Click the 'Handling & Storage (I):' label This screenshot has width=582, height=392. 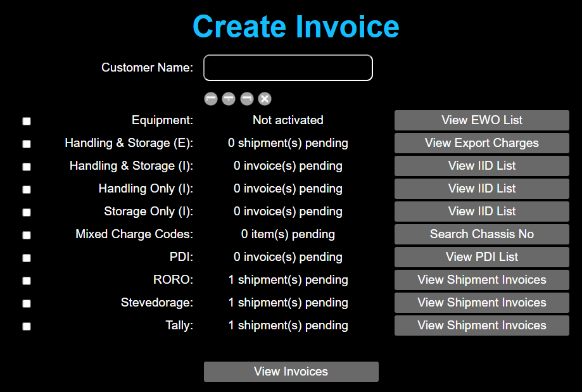tap(131, 166)
